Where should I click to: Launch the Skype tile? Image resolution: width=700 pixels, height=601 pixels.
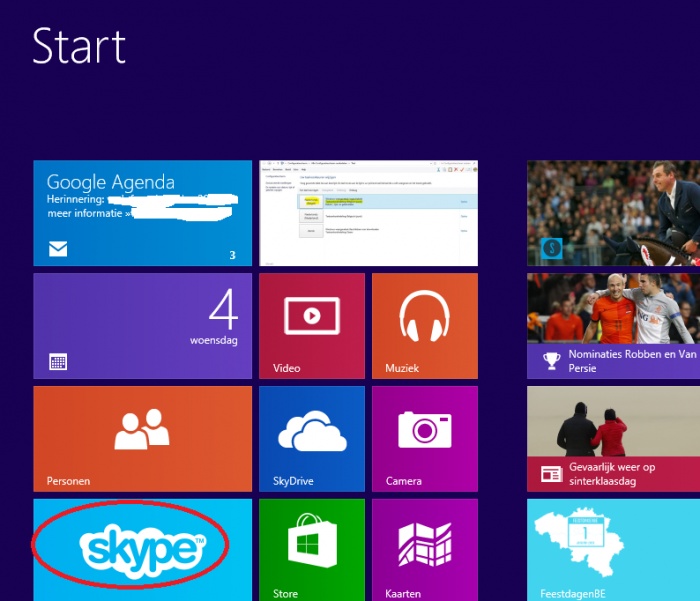tap(142, 550)
